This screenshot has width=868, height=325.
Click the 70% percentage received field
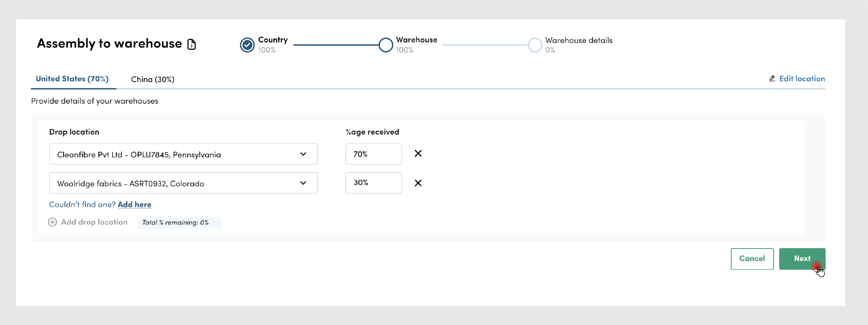(x=373, y=154)
